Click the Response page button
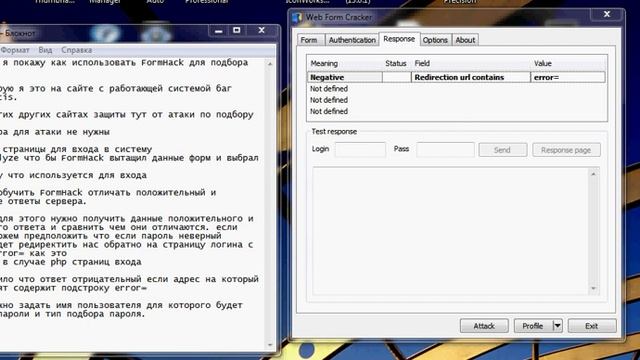Image resolution: width=640 pixels, height=360 pixels. (566, 150)
